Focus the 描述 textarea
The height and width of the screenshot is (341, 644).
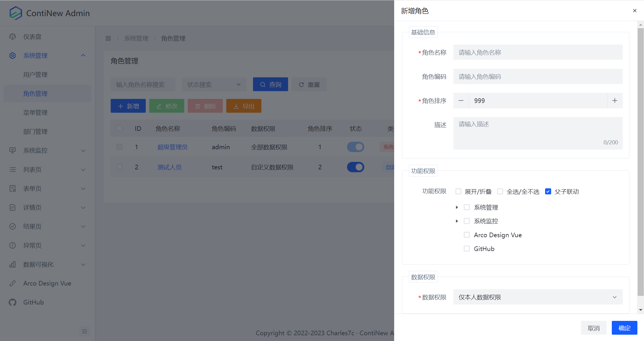(538, 133)
